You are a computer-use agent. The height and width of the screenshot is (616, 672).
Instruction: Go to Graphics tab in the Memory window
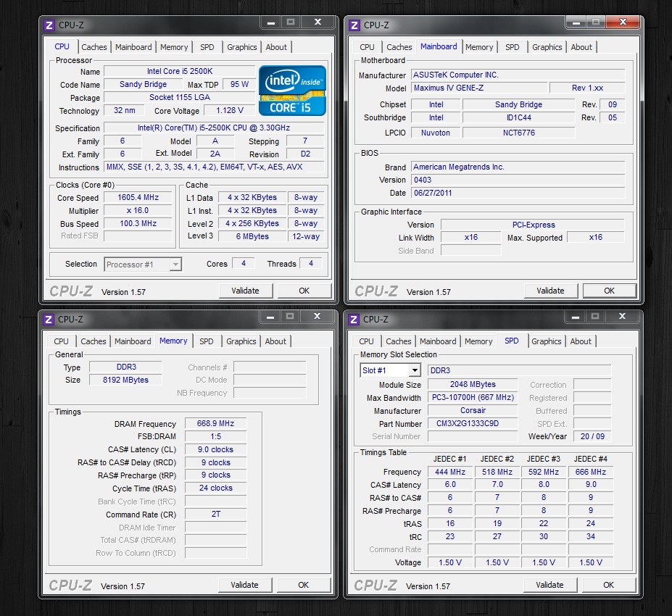pyautogui.click(x=241, y=341)
